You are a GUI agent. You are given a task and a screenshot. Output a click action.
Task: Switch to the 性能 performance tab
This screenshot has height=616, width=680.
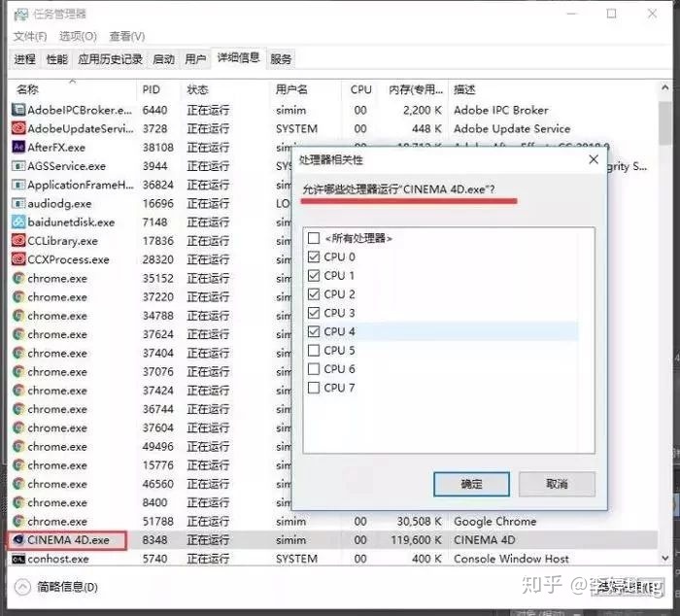56,59
